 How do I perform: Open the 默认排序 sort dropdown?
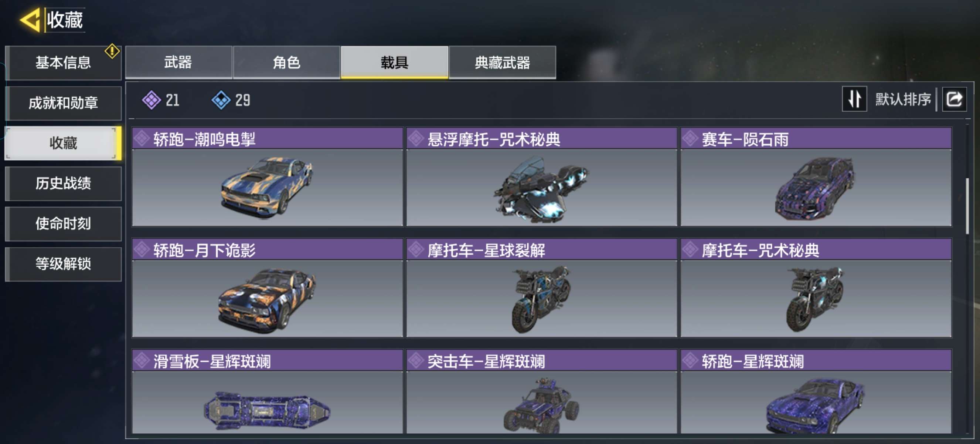click(x=903, y=100)
